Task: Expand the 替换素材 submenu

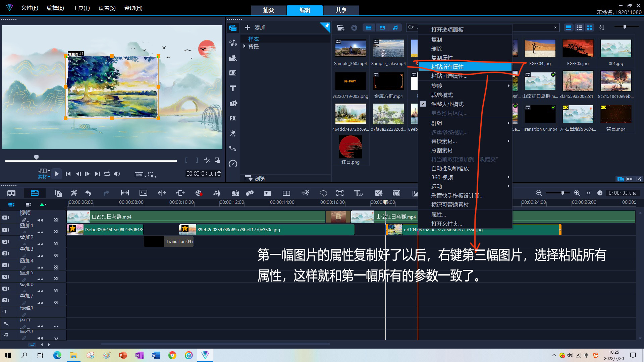Action: click(465, 141)
